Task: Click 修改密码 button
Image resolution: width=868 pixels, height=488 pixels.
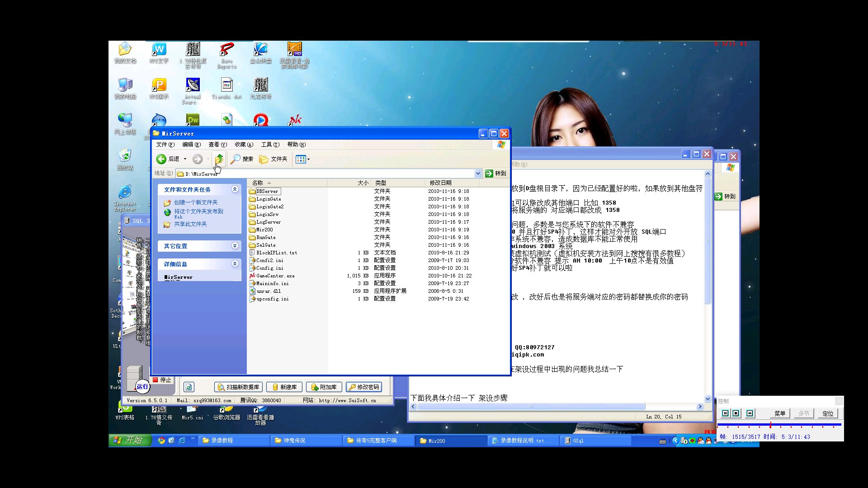Action: coord(364,387)
